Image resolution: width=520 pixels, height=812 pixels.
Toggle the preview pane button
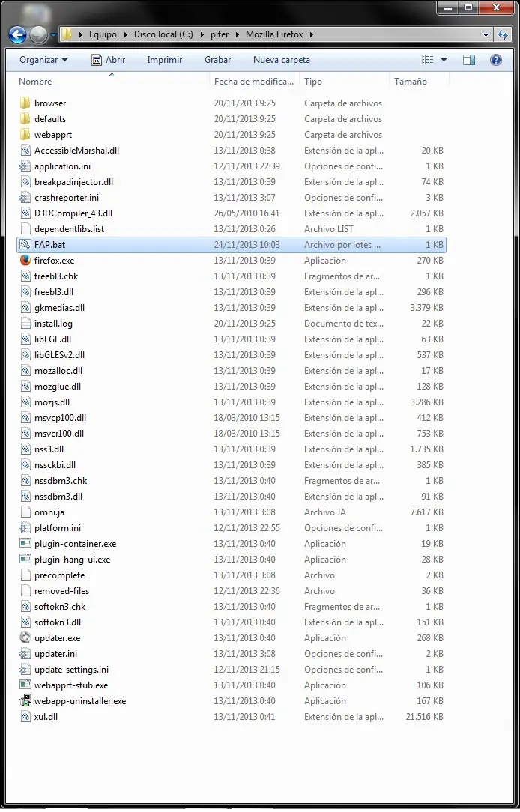coord(469,60)
